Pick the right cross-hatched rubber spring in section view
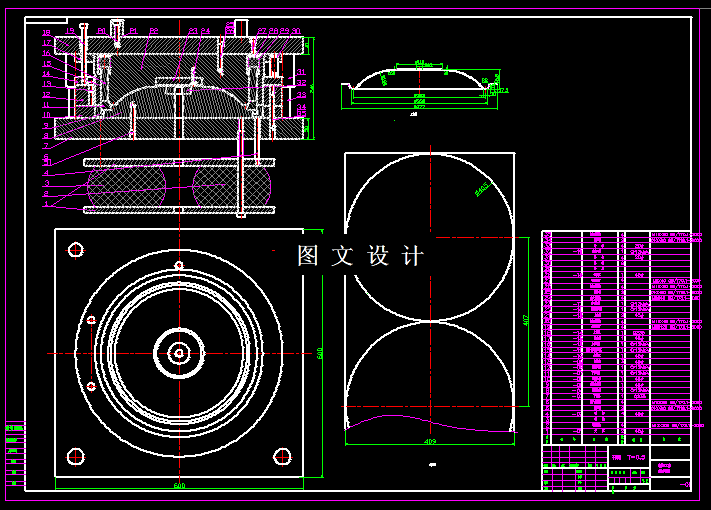The image size is (711, 510). [x=232, y=186]
